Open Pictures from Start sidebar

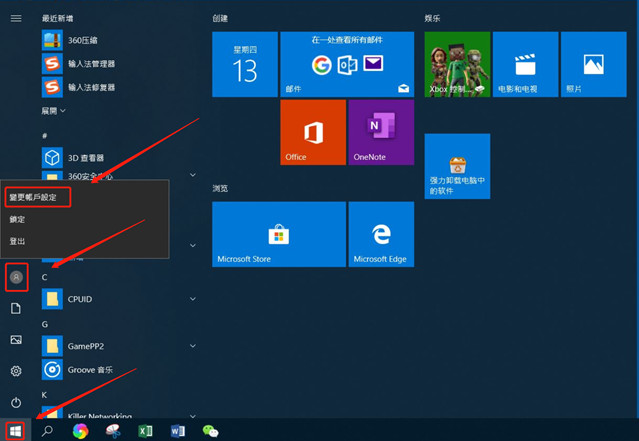pyautogui.click(x=16, y=340)
